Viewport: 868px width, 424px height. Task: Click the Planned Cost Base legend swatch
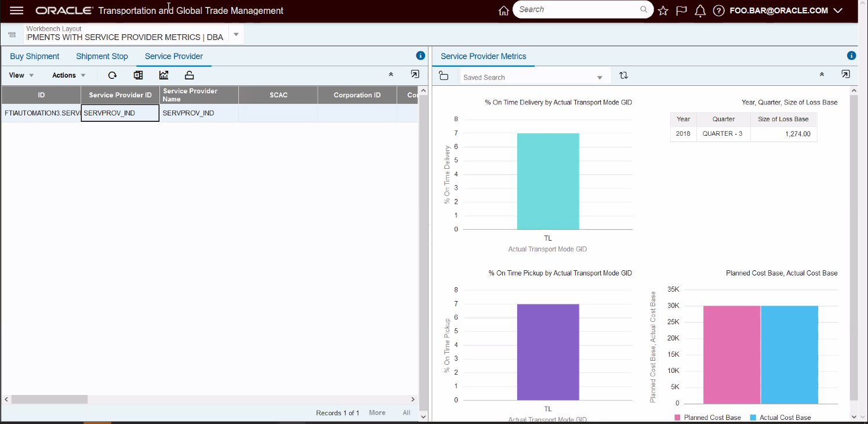pos(677,418)
